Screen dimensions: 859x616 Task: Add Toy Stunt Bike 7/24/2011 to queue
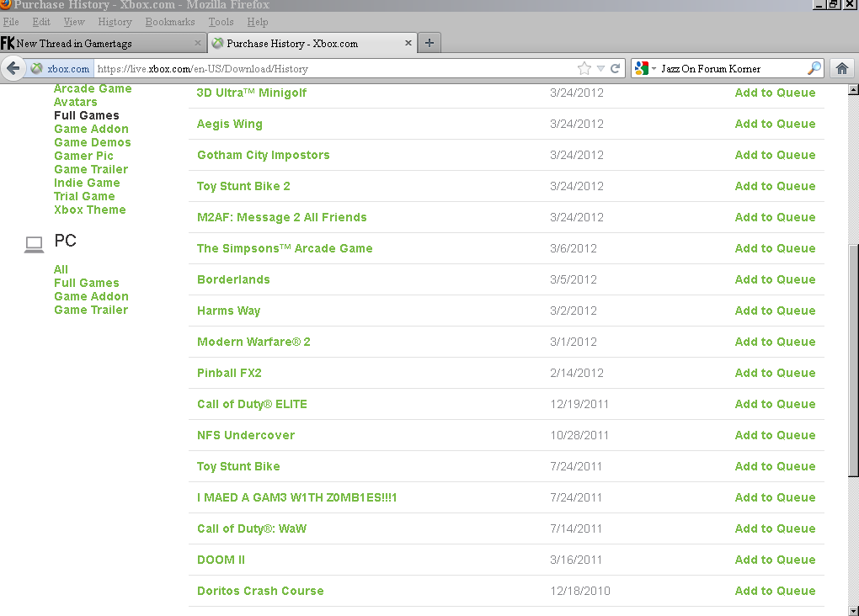click(775, 466)
